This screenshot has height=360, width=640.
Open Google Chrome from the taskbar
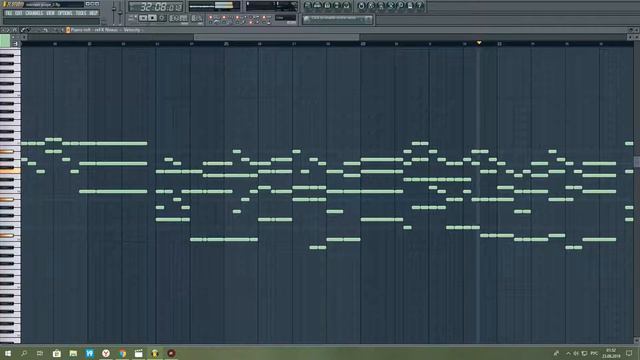122,353
